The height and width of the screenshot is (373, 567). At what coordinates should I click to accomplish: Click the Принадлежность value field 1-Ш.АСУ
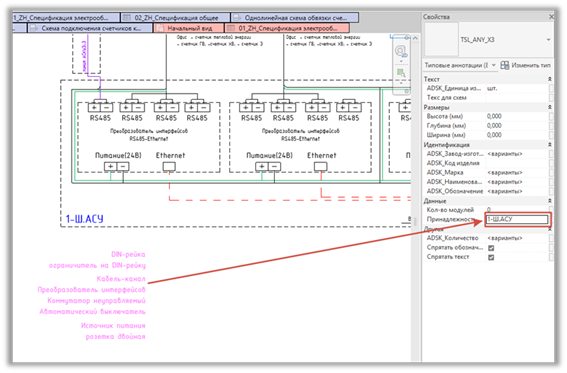click(517, 219)
